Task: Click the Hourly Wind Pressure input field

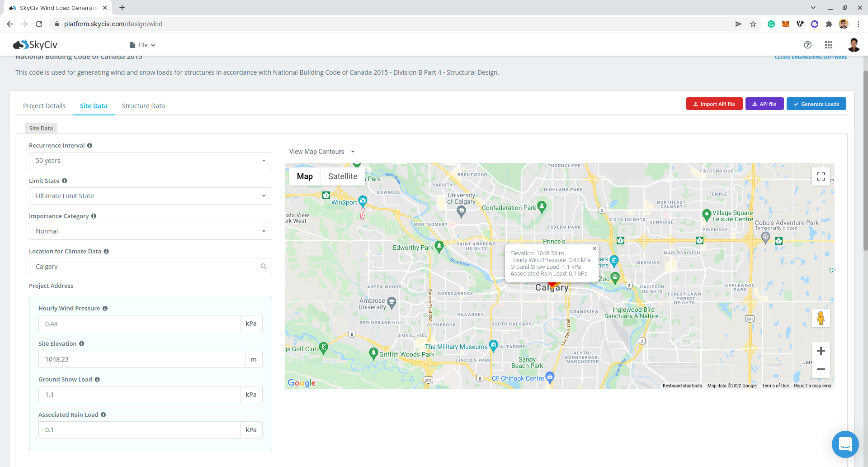Action: [x=139, y=324]
